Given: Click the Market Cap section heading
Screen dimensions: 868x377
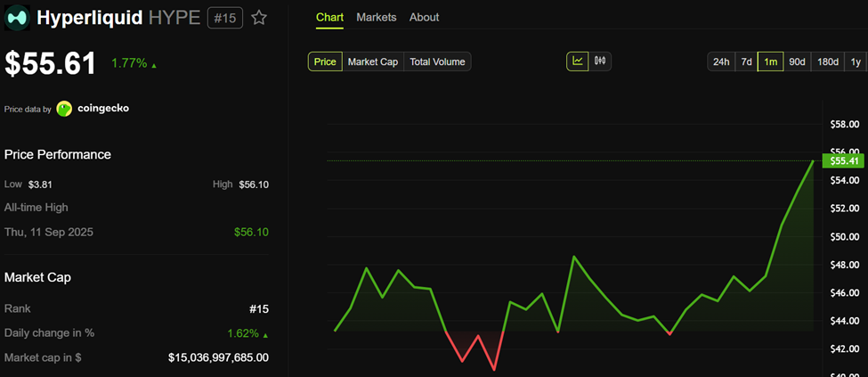Looking at the screenshot, I should click(x=37, y=277).
